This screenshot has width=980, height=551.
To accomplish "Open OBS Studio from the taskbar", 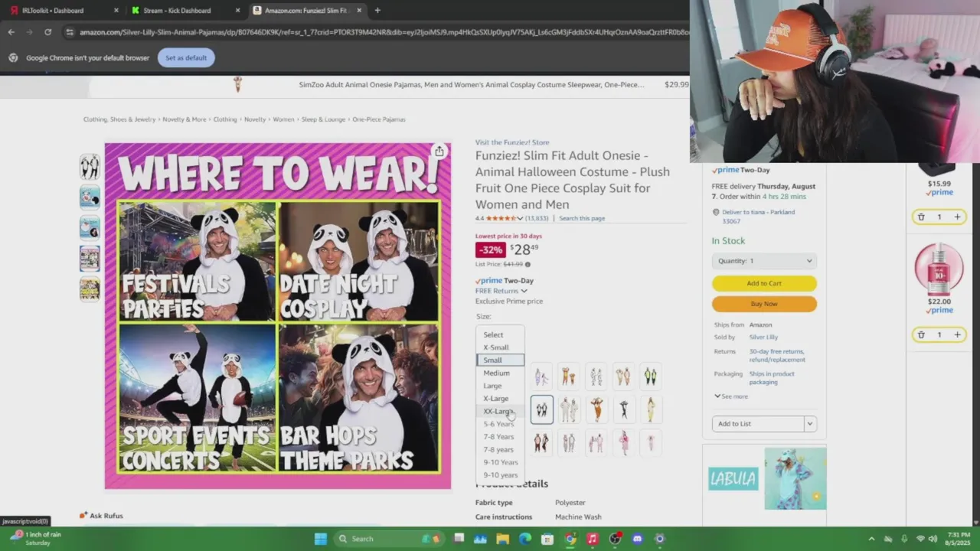I will [x=615, y=539].
